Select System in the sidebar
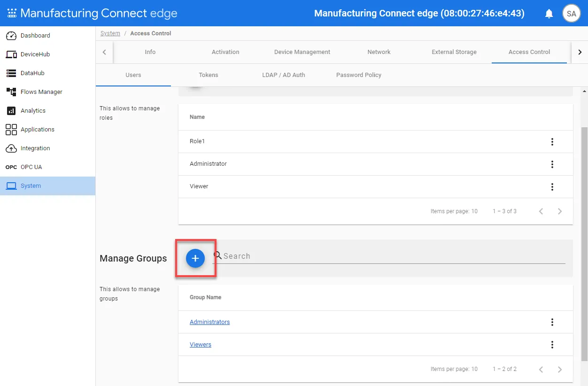This screenshot has height=386, width=588. tap(47, 186)
